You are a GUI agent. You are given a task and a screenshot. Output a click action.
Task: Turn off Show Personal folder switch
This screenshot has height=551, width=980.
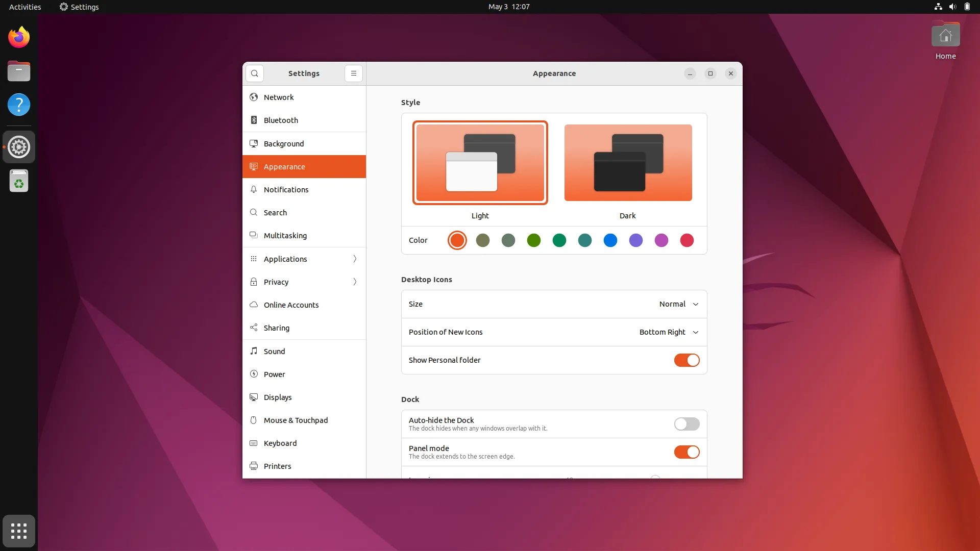pyautogui.click(x=687, y=360)
